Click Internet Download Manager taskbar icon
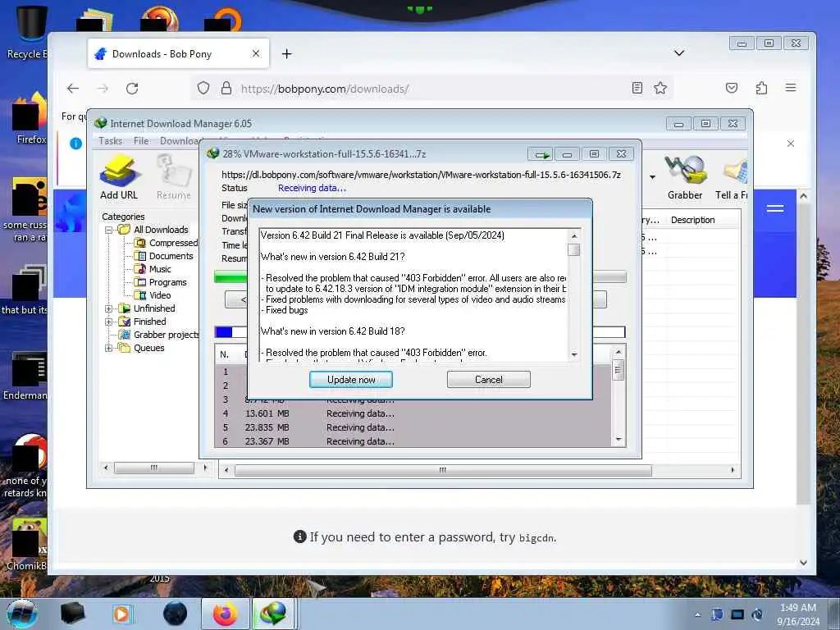 tap(273, 614)
